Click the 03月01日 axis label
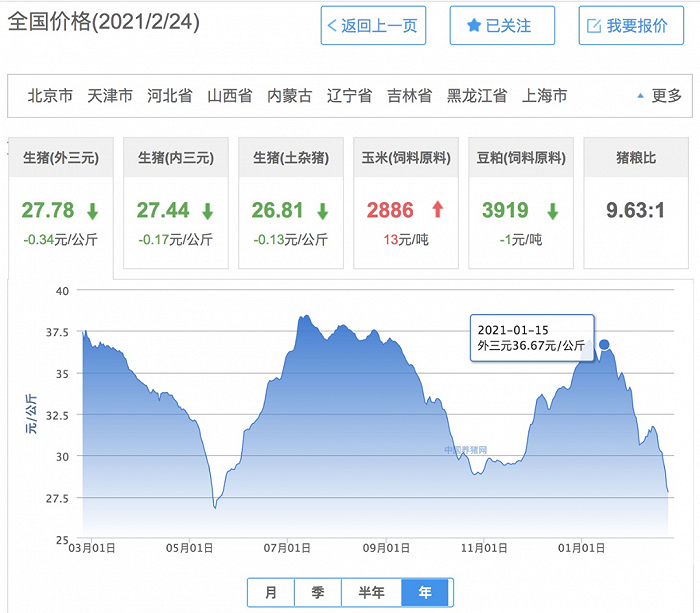Screen dimensions: 700x613 point(92,548)
